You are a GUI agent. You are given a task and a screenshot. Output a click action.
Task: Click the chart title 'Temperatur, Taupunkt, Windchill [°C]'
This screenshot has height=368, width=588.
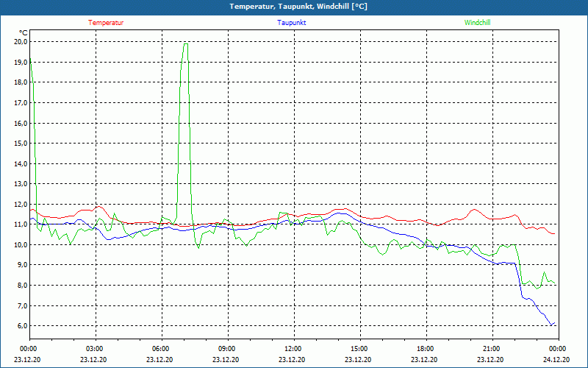pos(298,7)
